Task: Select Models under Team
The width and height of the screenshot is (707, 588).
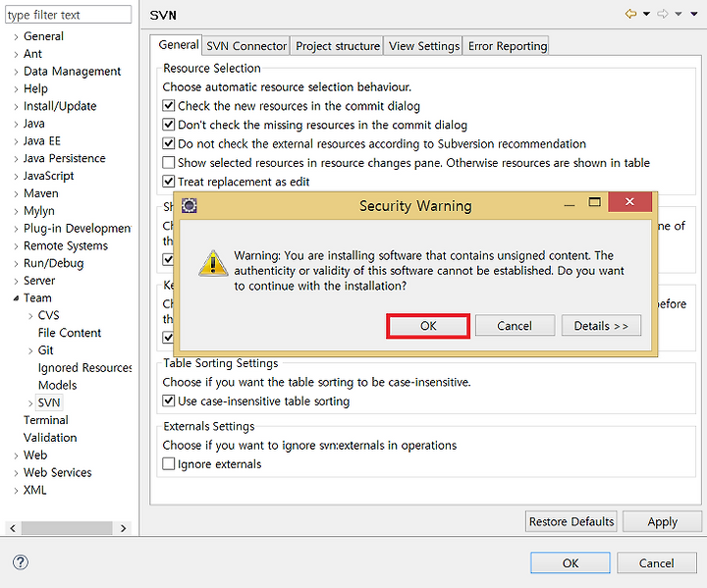Action: pyautogui.click(x=57, y=385)
